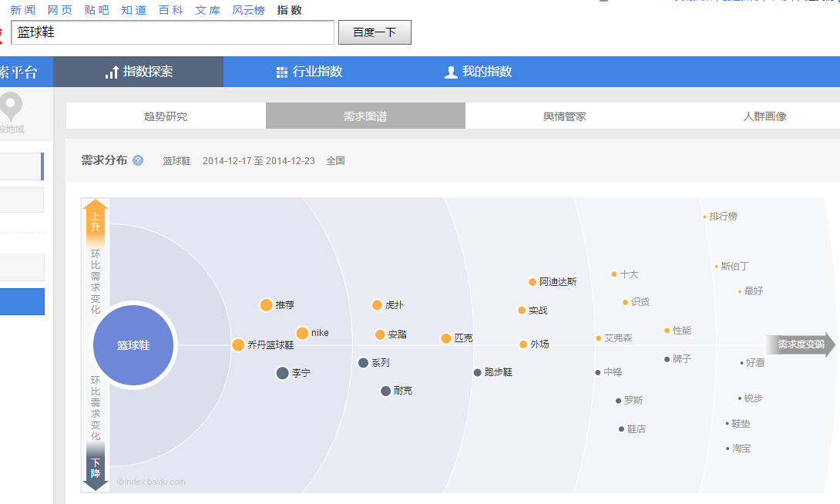This screenshot has height=504, width=840.
Task: Click the orange dot for 外场
Action: 523,344
